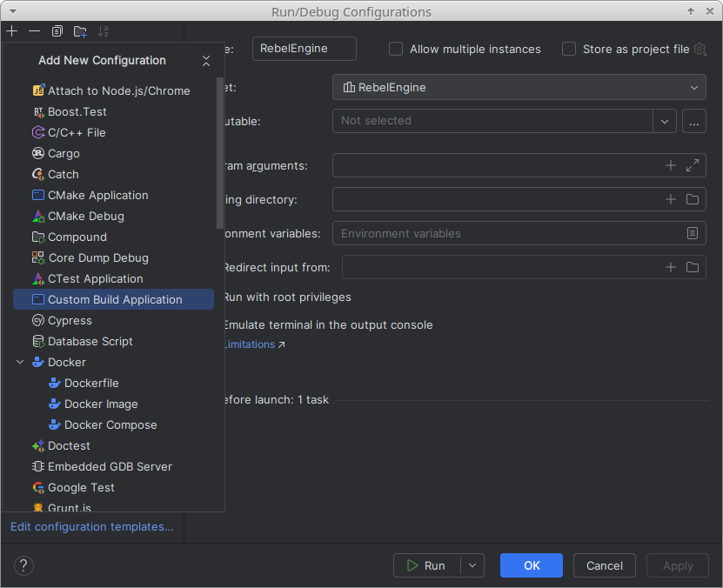Click the sort configurations alphabetically icon
This screenshot has height=588, width=723.
pyautogui.click(x=103, y=31)
